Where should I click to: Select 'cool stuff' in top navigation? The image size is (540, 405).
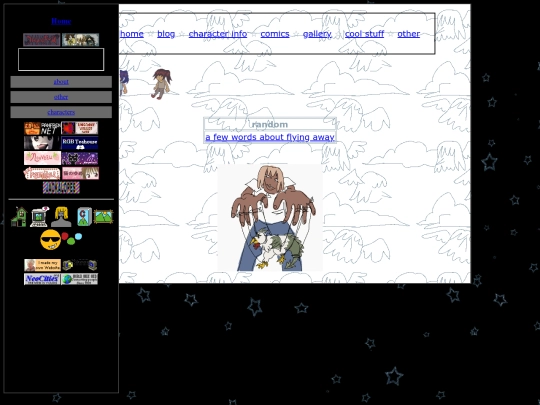[x=364, y=34]
